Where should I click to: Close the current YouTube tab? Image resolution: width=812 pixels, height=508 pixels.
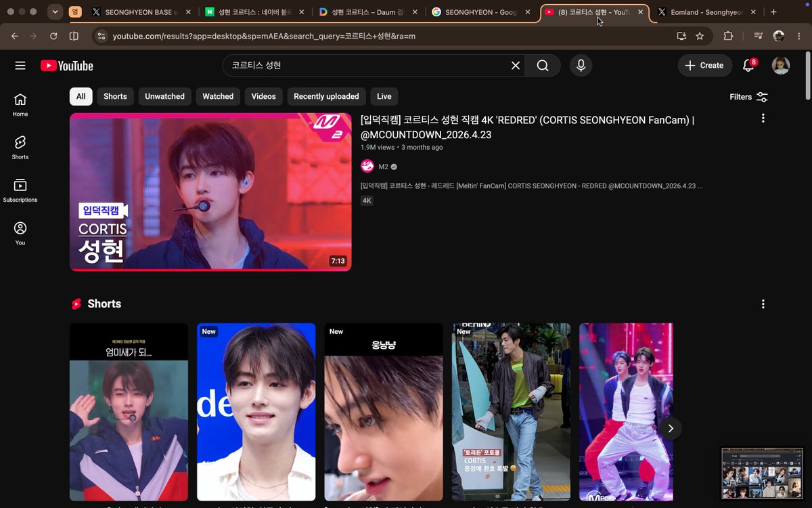coord(641,12)
